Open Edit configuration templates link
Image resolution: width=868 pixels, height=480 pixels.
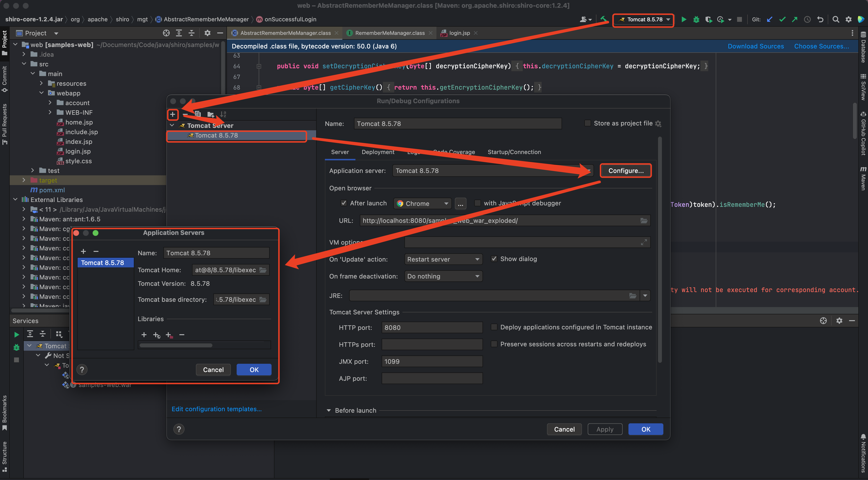tap(216, 409)
